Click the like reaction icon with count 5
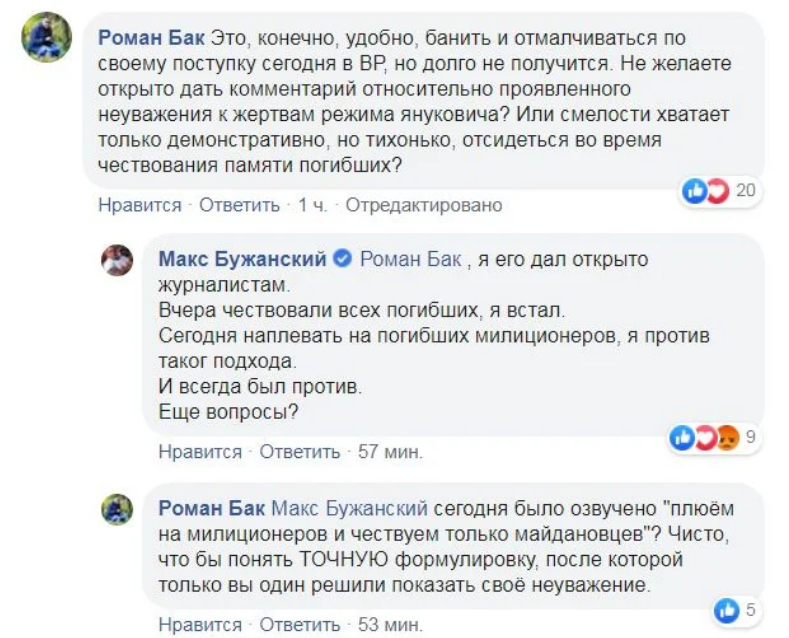Screen dimensions: 789x638 727,609
